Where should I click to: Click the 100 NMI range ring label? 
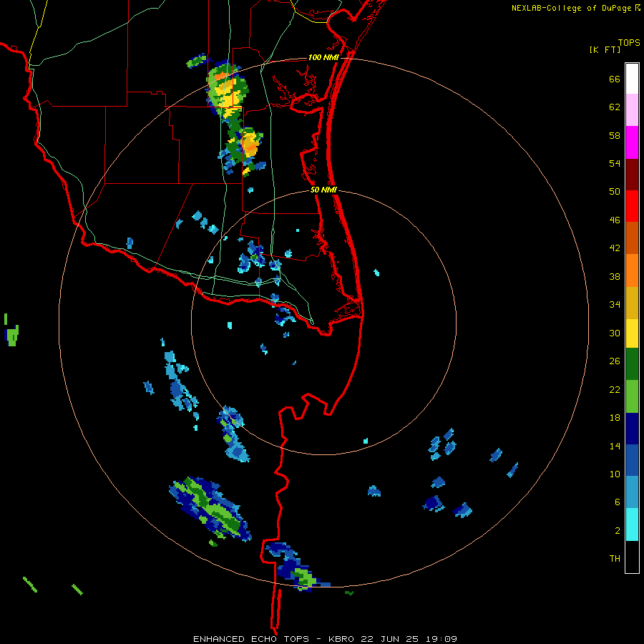click(x=323, y=57)
